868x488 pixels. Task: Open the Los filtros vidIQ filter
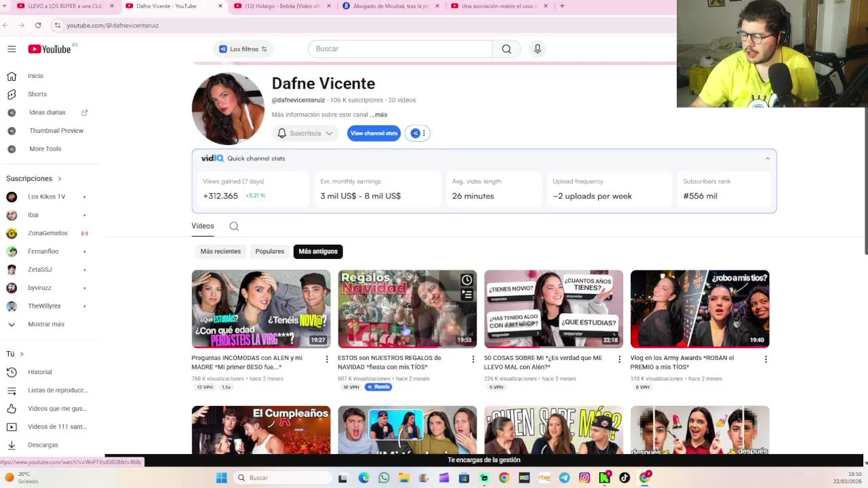[x=243, y=49]
